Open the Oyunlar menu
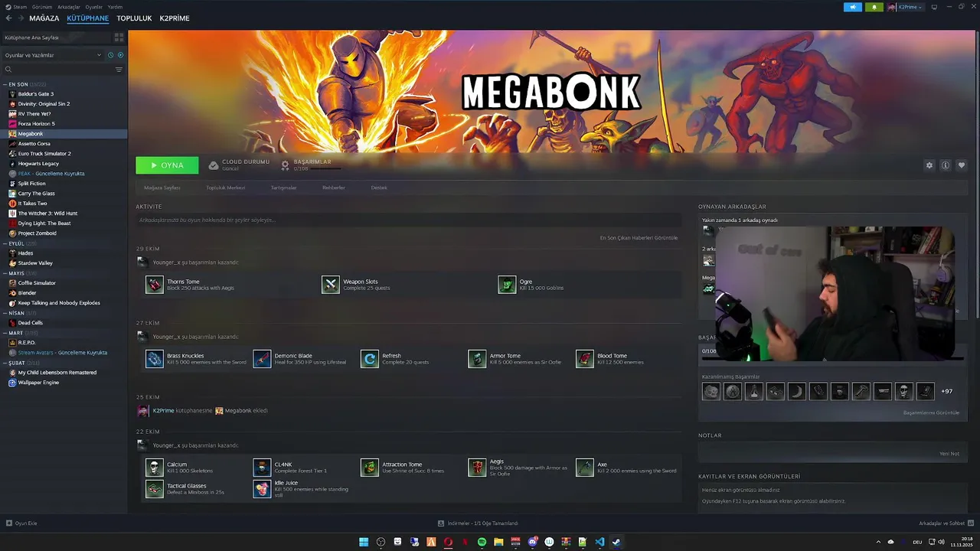The width and height of the screenshot is (980, 551). (x=93, y=7)
